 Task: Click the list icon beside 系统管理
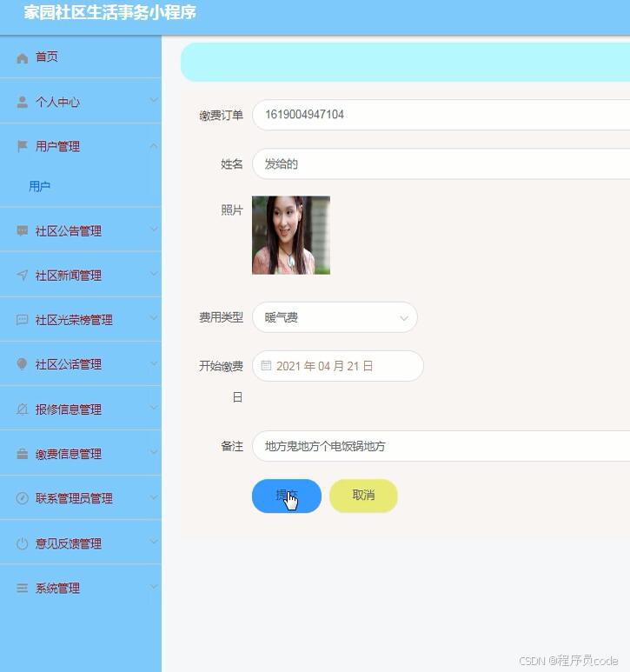pos(23,588)
